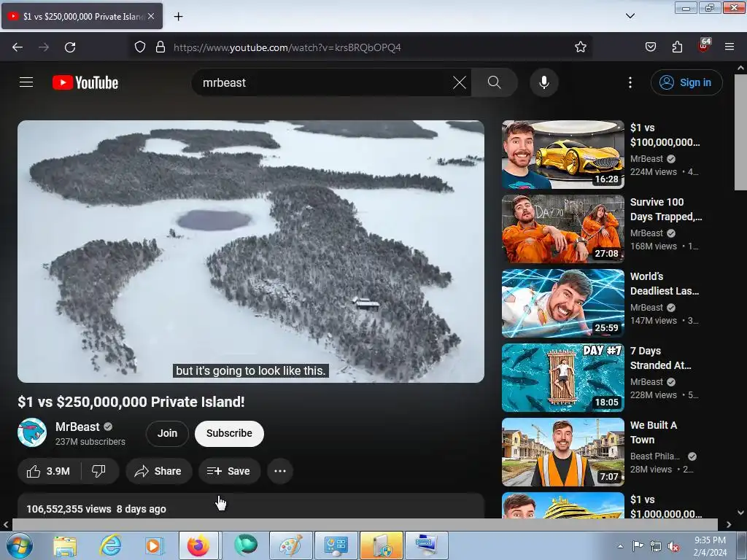This screenshot has height=560, width=747.
Task: Open the We Built A Town thumbnail
Action: pyautogui.click(x=562, y=451)
